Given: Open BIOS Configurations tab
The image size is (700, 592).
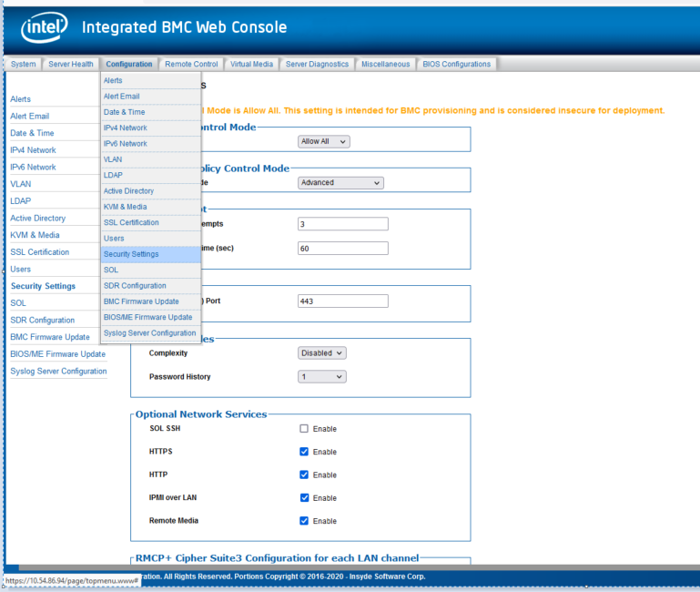Looking at the screenshot, I should pyautogui.click(x=457, y=65).
